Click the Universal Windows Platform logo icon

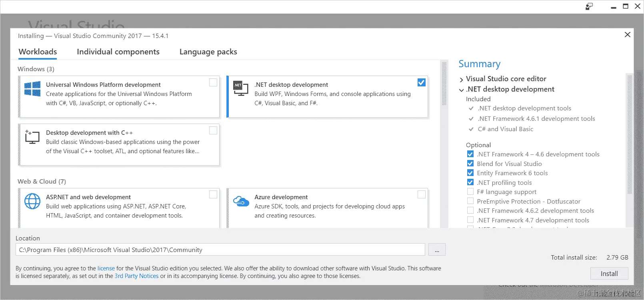pos(32,89)
